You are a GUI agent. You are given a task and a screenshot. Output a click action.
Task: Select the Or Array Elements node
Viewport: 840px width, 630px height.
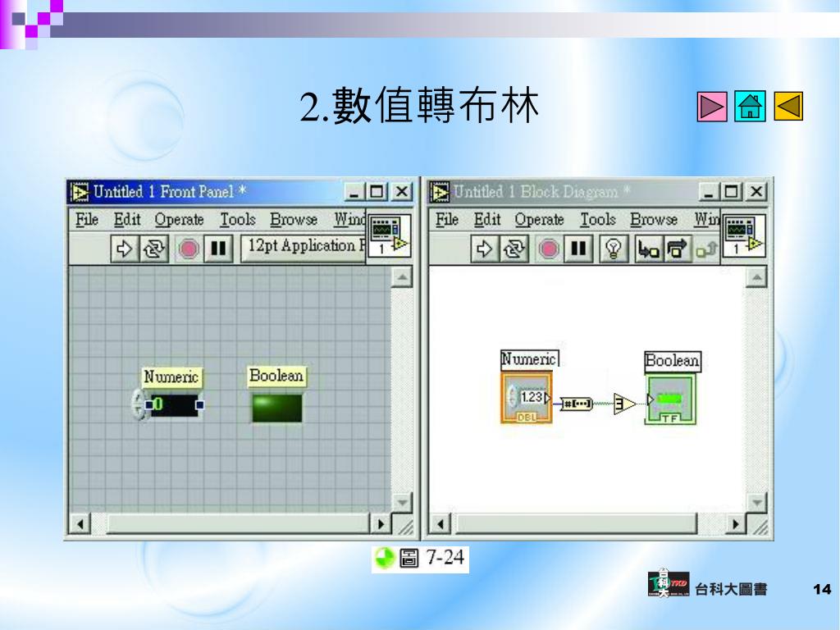point(624,404)
